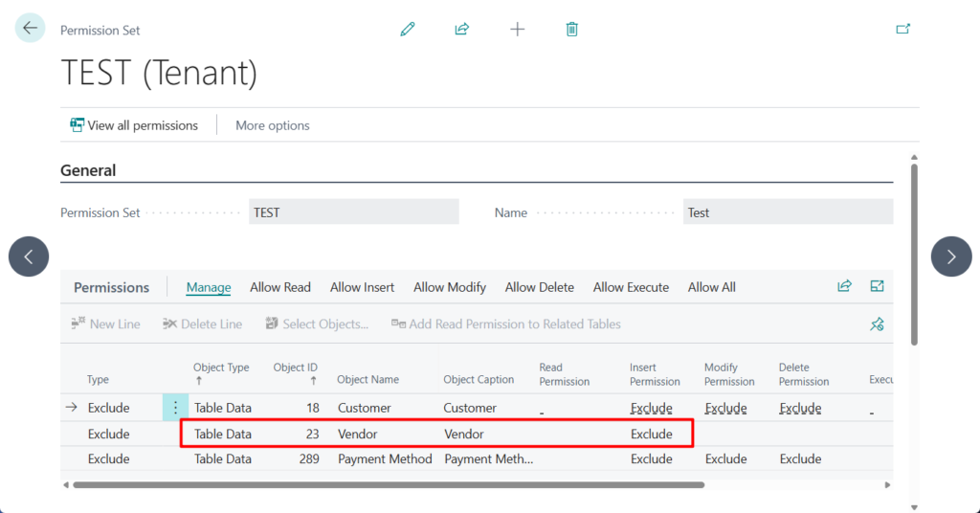Open the Manage menu tab
The height and width of the screenshot is (513, 980).
pos(209,287)
